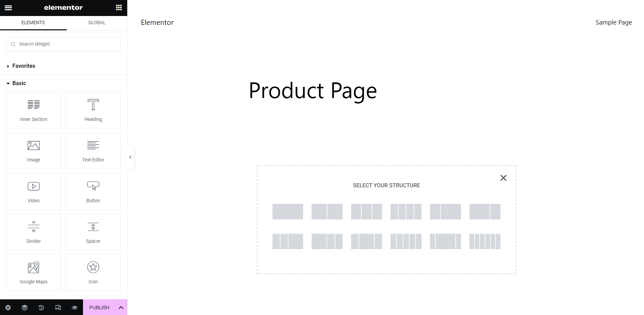Collapse the Basic category

coord(16,83)
